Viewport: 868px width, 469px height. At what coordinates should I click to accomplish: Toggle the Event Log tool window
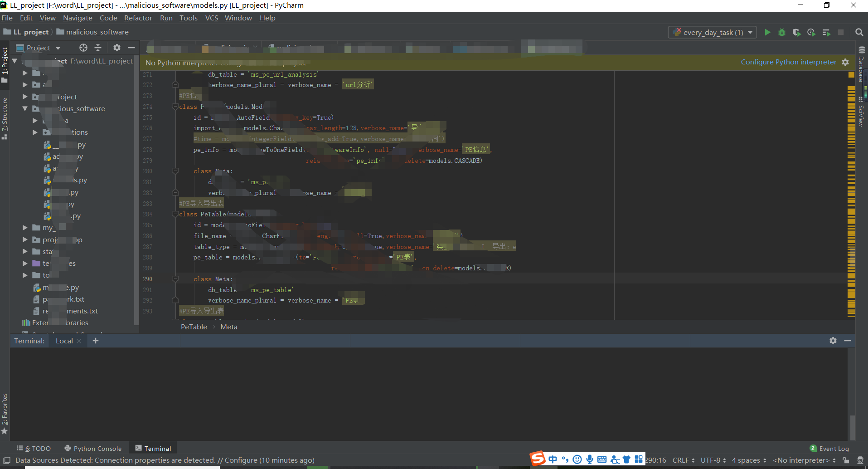pos(829,448)
